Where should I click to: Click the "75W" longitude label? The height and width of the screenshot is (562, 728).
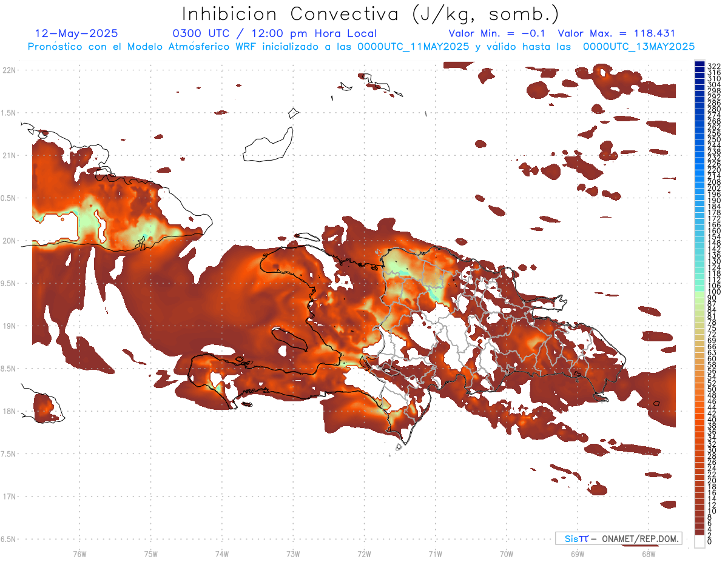tap(150, 553)
